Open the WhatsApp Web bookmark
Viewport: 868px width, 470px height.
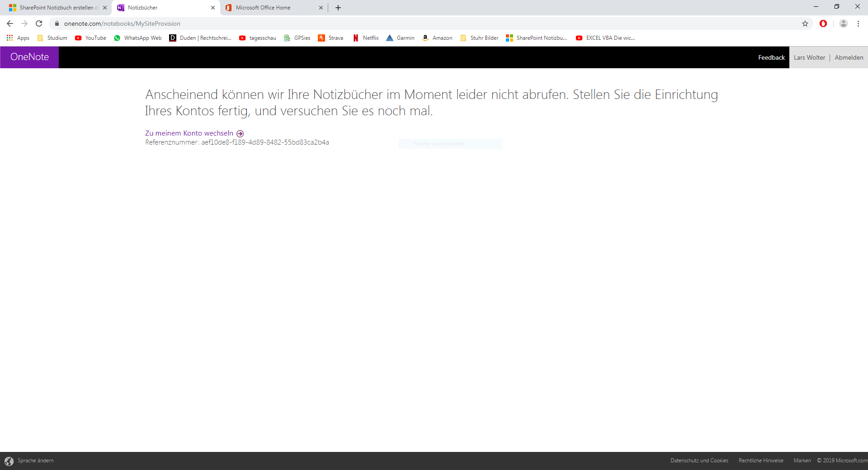point(137,38)
